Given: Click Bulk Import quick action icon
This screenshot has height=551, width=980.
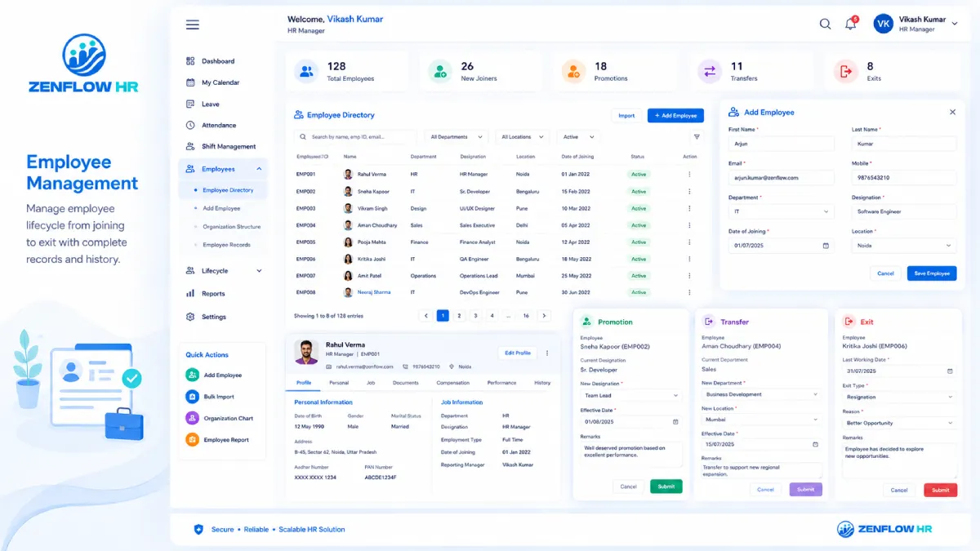Looking at the screenshot, I should coord(192,397).
